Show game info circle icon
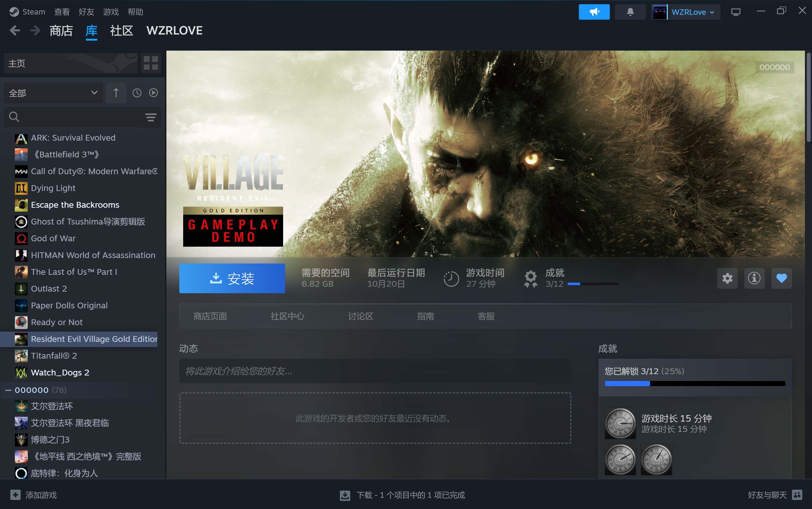Image resolution: width=812 pixels, height=509 pixels. click(x=754, y=278)
